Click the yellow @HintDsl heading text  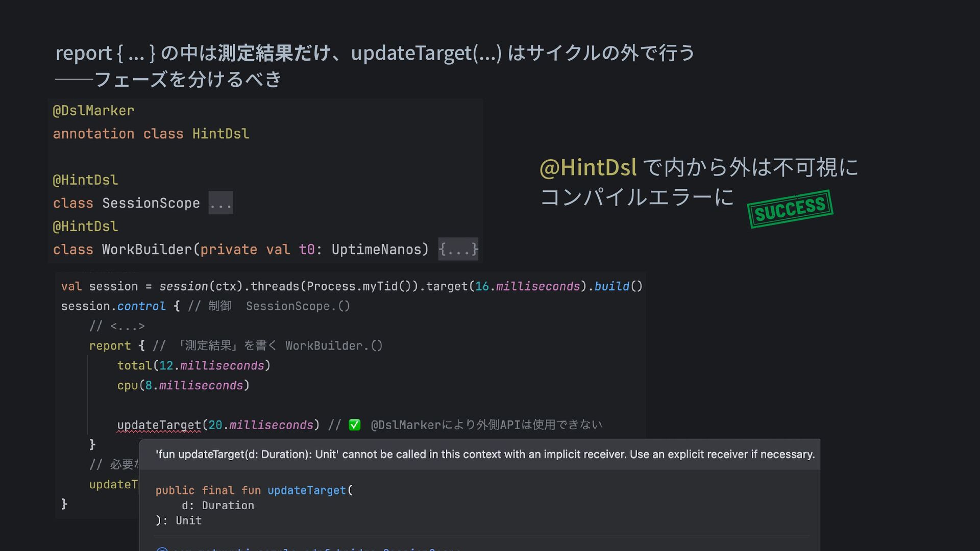[588, 168]
